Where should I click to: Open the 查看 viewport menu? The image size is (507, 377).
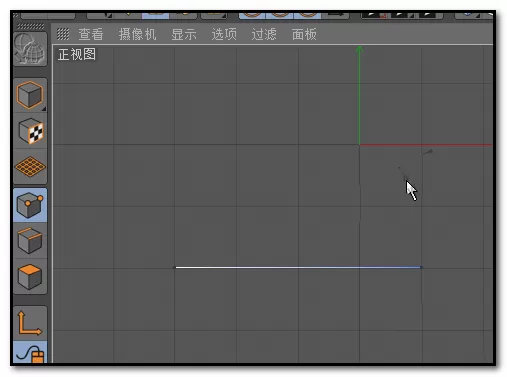tap(91, 34)
